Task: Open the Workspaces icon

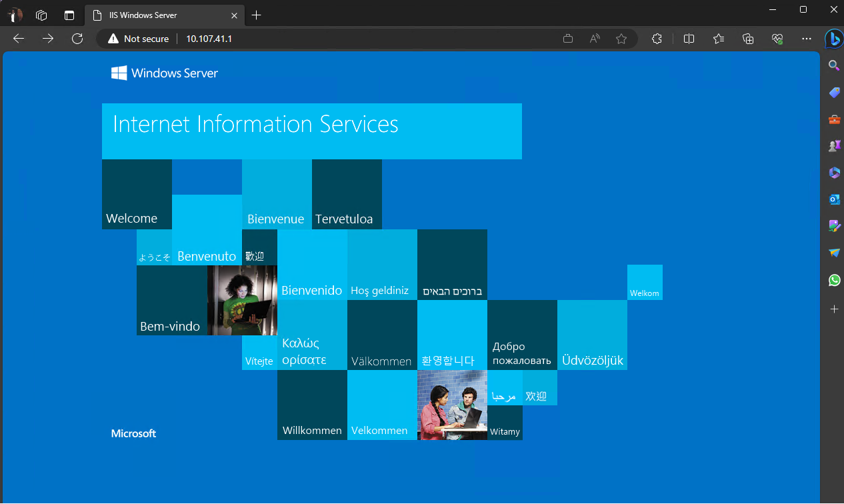Action: (x=41, y=15)
